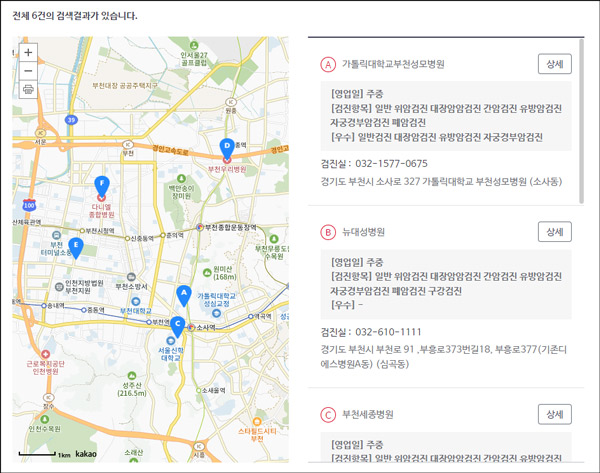This screenshot has height=473, width=600.
Task: Click hospital name 부천세종병원
Action: pyautogui.click(x=367, y=415)
